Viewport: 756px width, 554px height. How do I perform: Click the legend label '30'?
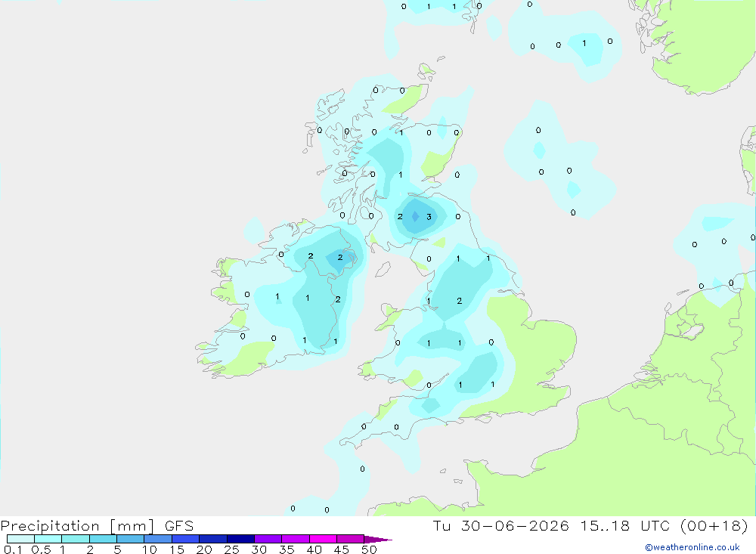point(259,549)
